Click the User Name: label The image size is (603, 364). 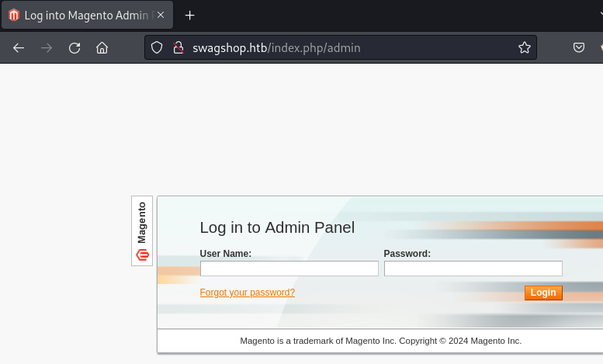(x=225, y=254)
